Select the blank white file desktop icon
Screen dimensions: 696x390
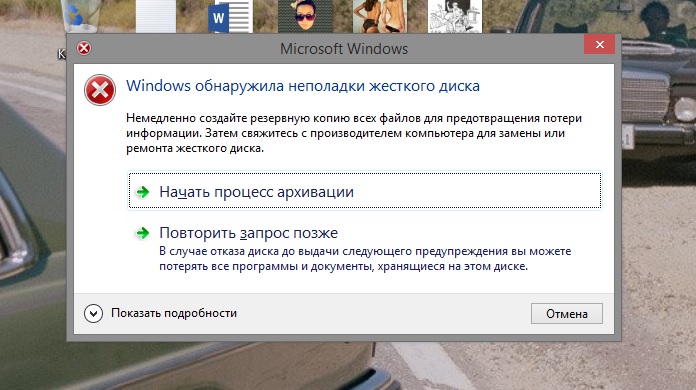pyautogui.click(x=156, y=16)
